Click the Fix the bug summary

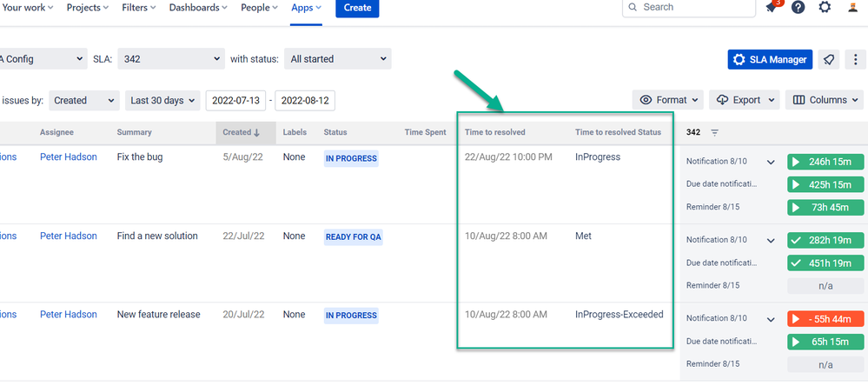click(x=140, y=157)
